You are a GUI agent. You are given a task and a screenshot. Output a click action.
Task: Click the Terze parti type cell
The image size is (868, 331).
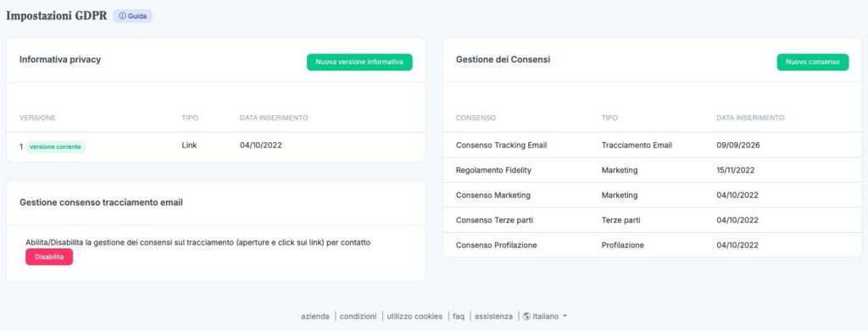[x=620, y=220]
